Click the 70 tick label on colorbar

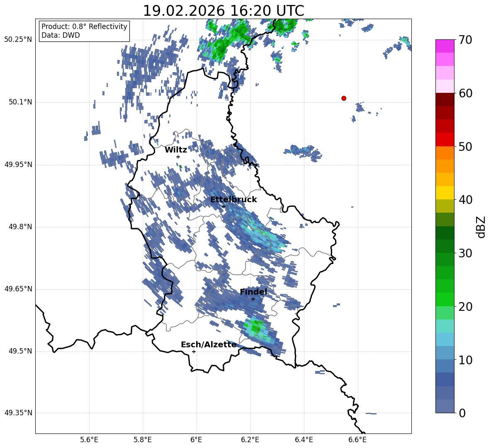point(465,40)
